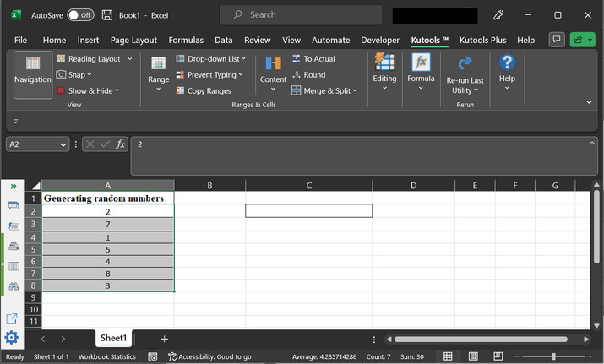
Task: Switch to the Kutools Plus tab
Action: pyautogui.click(x=482, y=40)
